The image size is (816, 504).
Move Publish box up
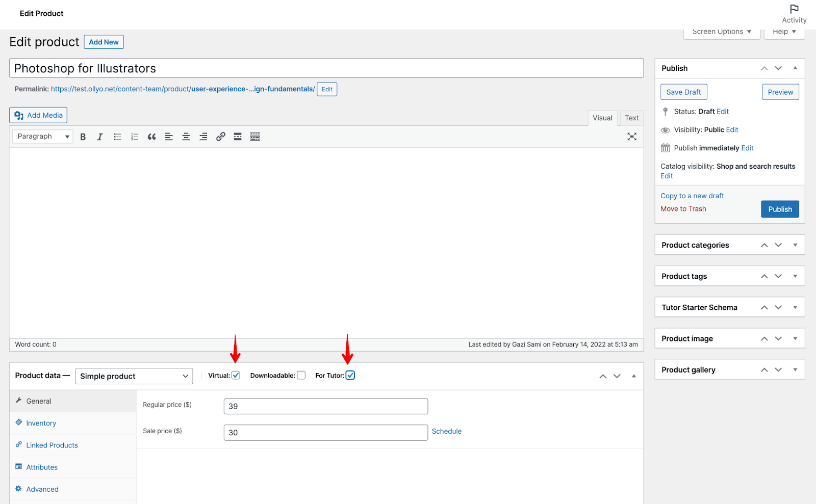coord(764,68)
